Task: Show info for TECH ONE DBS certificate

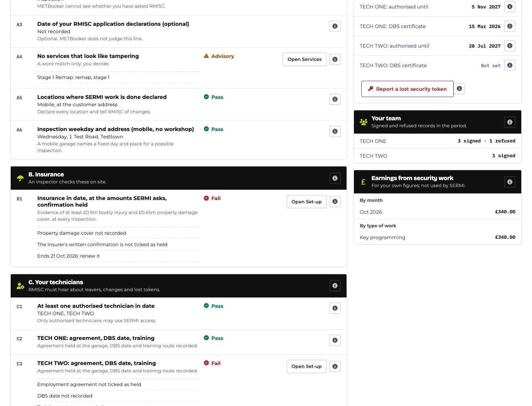Action: 510,26
